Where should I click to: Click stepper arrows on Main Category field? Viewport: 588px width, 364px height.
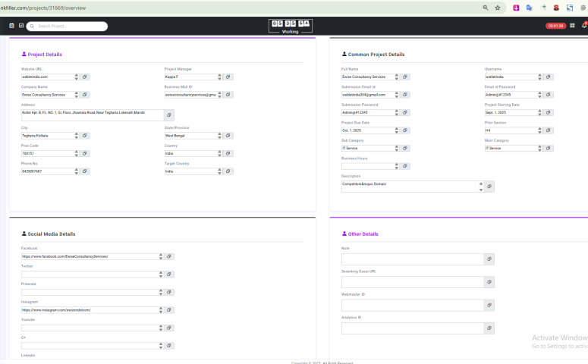point(539,149)
